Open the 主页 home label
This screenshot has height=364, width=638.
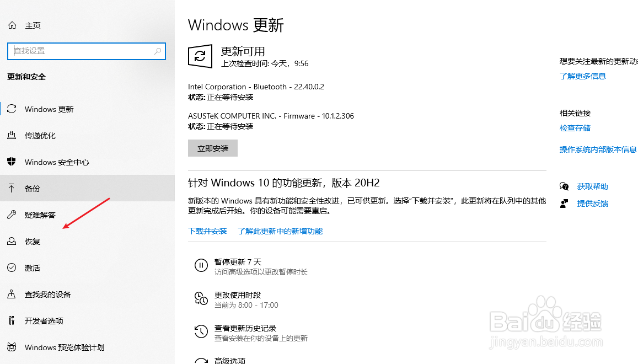pyautogui.click(x=33, y=26)
